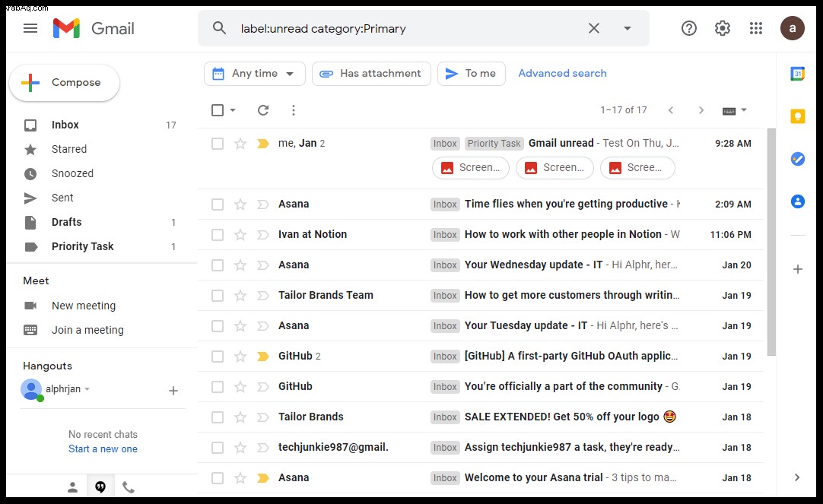The image size is (823, 504).
Task: Get add-ons plus icon in side panel
Action: (x=797, y=269)
